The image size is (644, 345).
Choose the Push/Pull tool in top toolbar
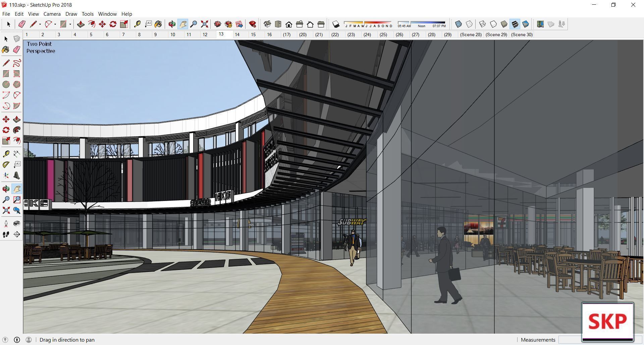80,24
